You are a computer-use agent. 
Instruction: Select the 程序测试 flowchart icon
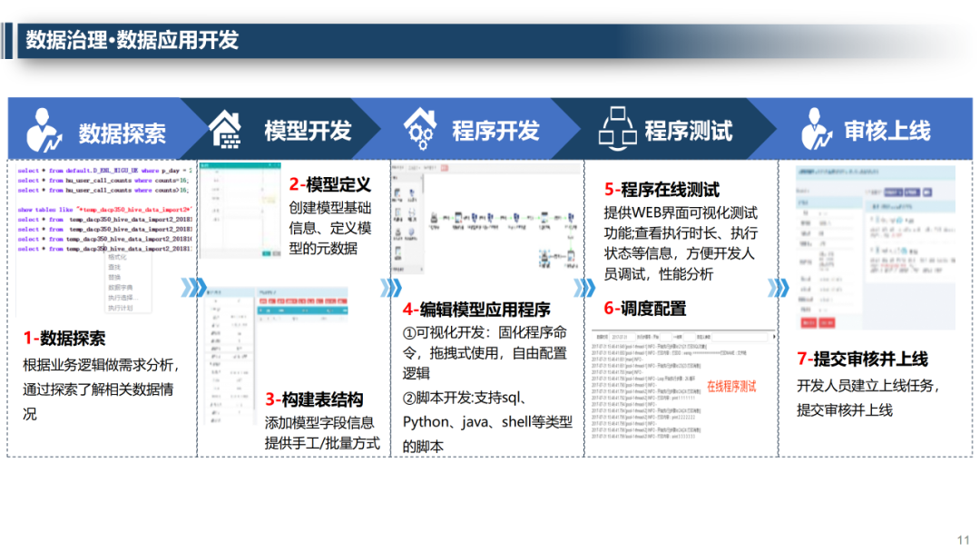pyautogui.click(x=618, y=128)
